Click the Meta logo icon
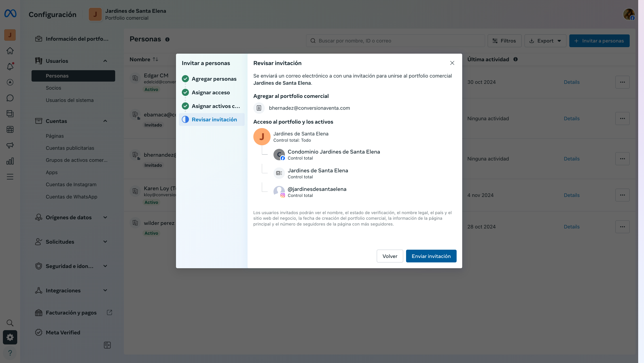 pyautogui.click(x=10, y=13)
